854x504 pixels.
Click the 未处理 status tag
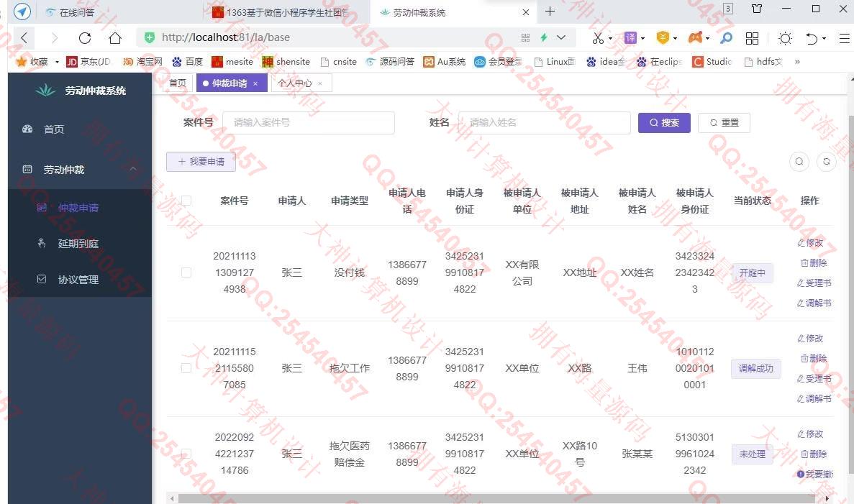click(752, 454)
